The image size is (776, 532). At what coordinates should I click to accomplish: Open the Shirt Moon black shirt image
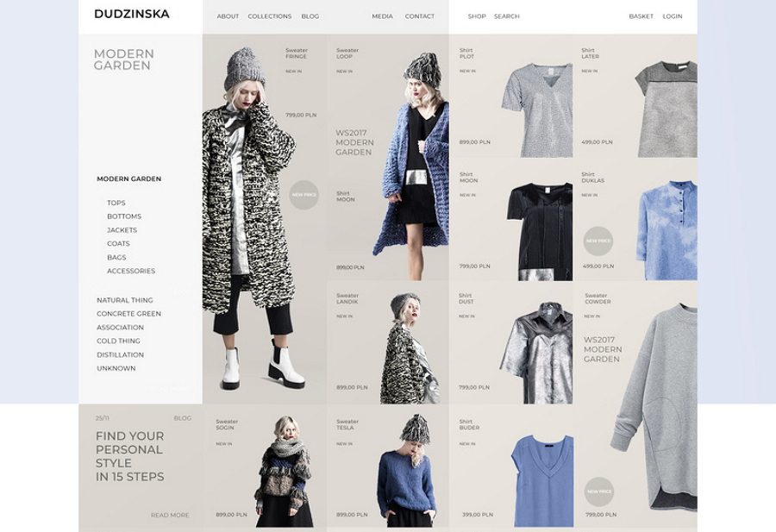click(540, 232)
